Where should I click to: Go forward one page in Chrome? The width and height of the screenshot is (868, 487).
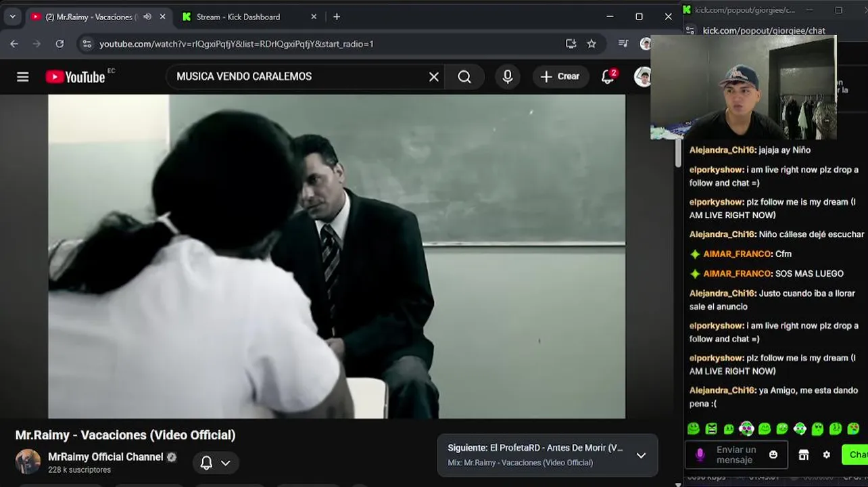[37, 44]
